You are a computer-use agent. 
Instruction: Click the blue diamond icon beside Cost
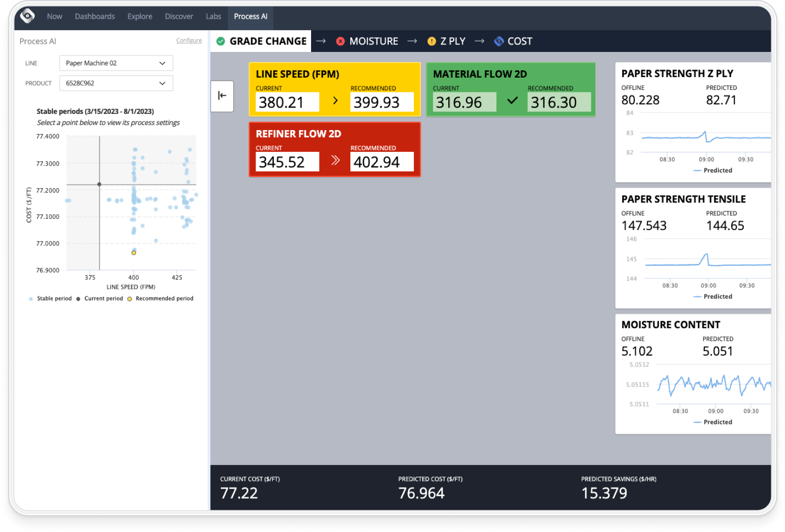[499, 41]
